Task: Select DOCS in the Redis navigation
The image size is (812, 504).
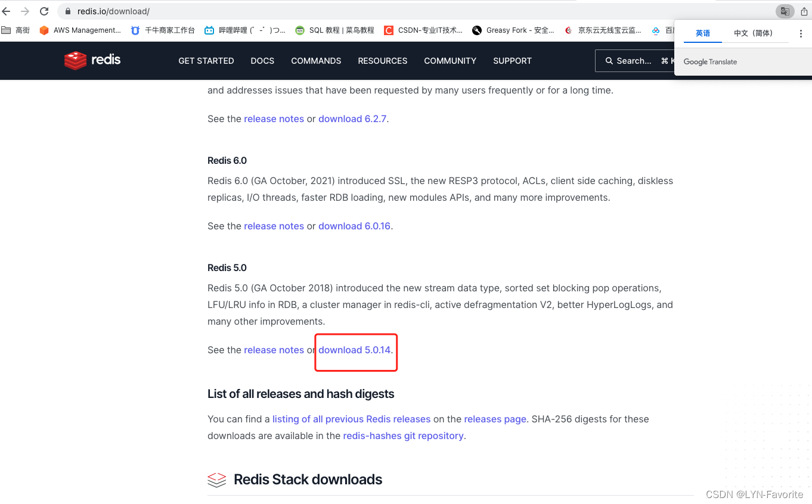Action: (x=262, y=60)
